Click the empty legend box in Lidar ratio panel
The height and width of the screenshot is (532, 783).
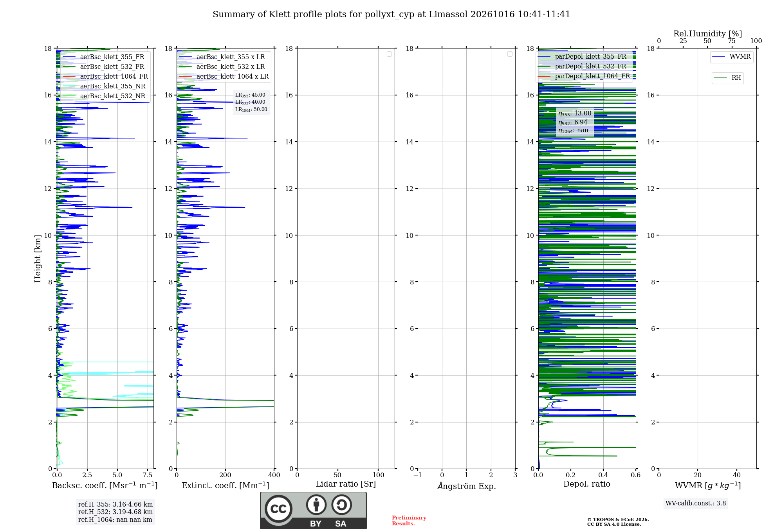tap(389, 54)
